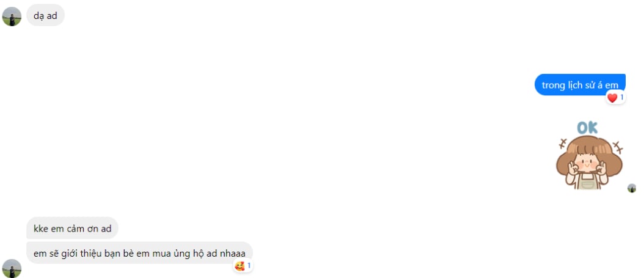
Task: Click the red heart reaction emoji
Action: [x=612, y=98]
